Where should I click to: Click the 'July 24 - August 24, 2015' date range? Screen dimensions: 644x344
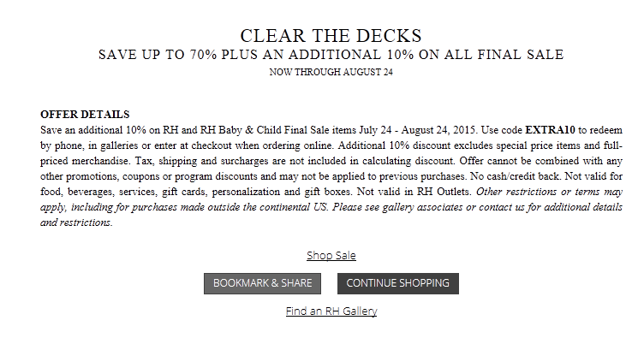(418, 130)
